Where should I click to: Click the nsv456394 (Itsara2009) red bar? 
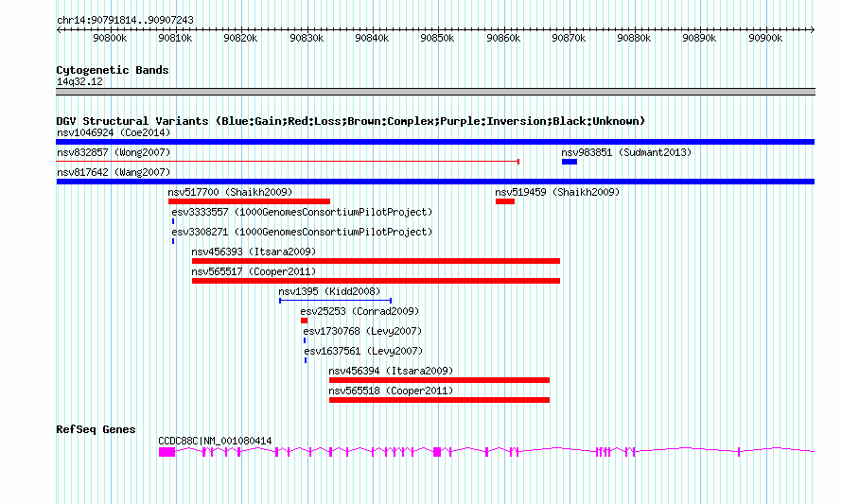439,380
